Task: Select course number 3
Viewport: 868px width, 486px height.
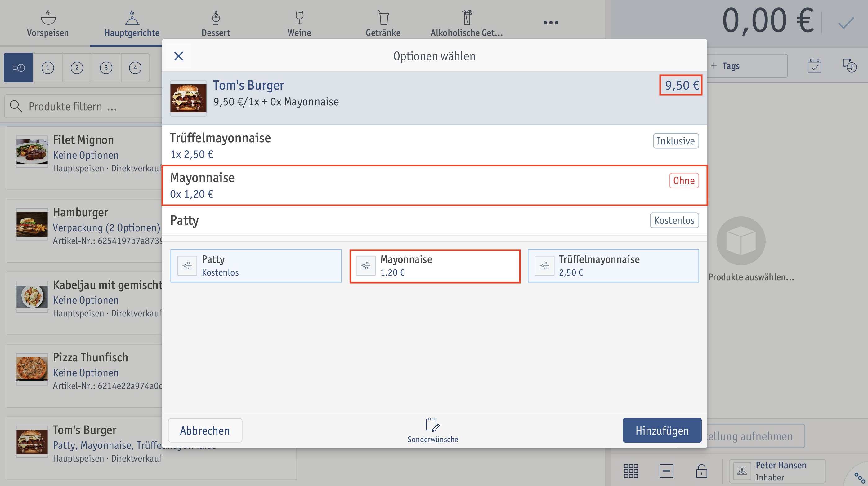Action: point(106,68)
